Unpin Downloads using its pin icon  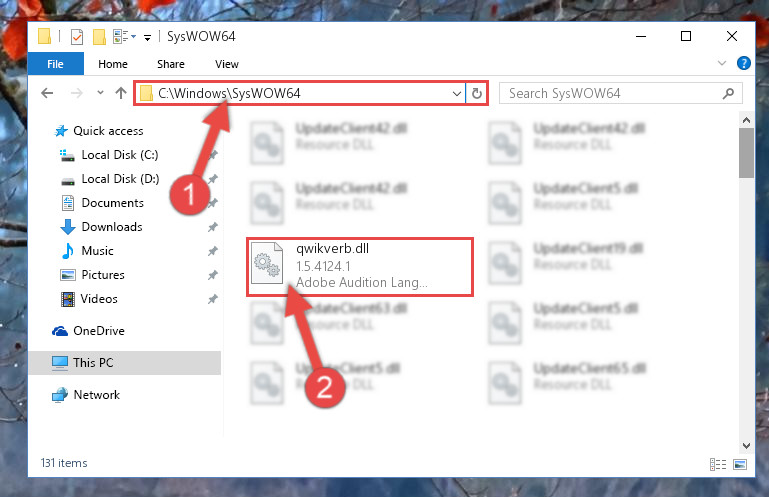click(212, 227)
